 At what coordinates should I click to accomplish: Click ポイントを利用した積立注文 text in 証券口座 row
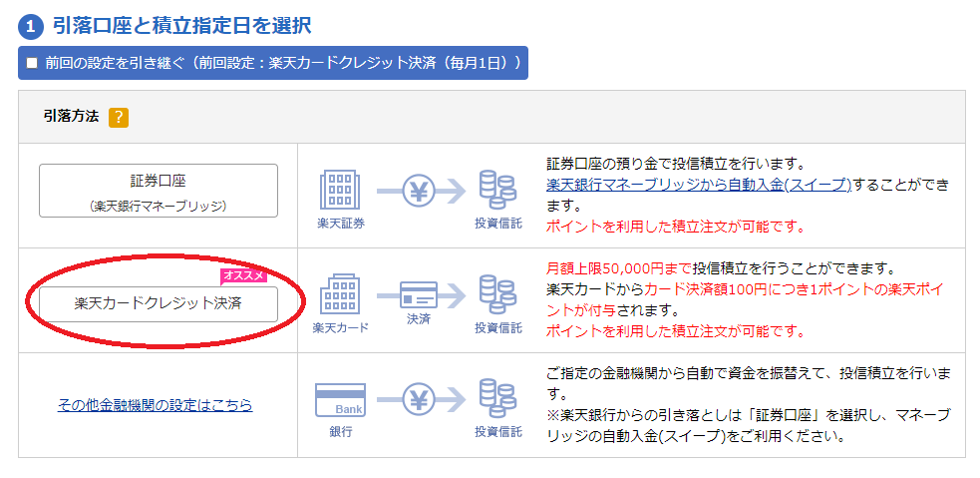pos(675,227)
